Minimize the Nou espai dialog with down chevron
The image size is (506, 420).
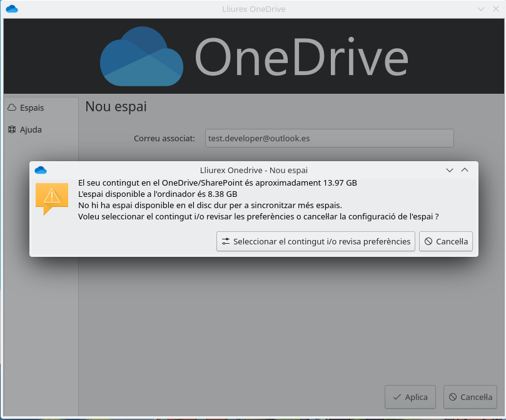coord(449,170)
